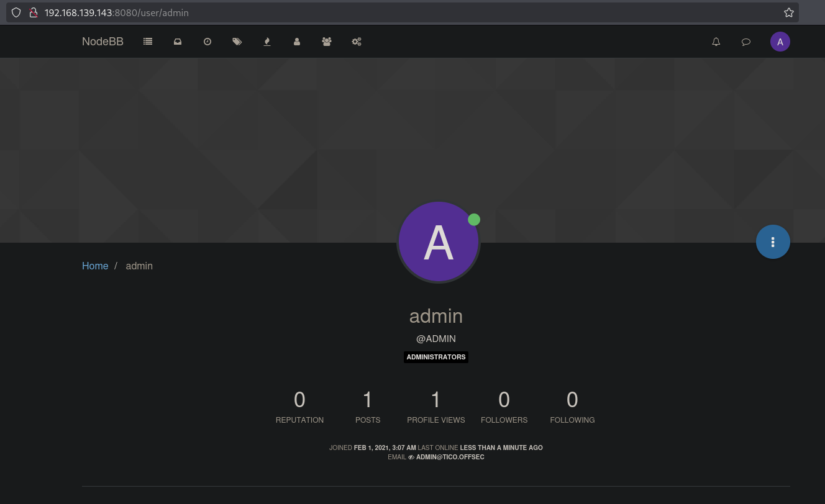The height and width of the screenshot is (504, 825).
Task: Open Recent topics clock icon
Action: pos(207,42)
